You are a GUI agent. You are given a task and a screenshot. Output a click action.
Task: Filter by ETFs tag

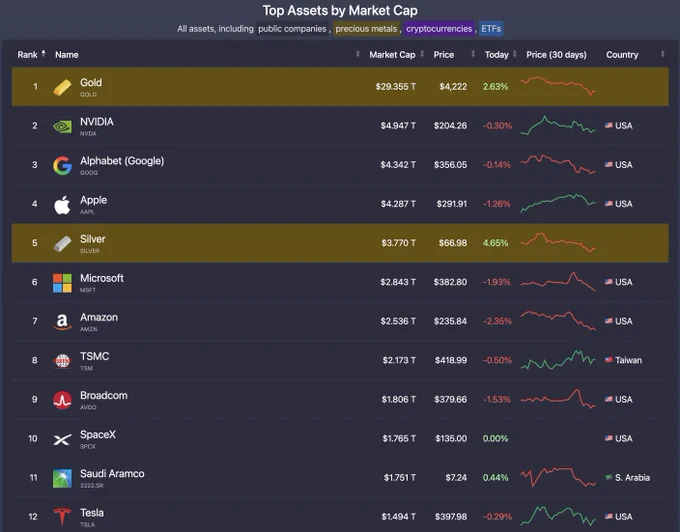[x=491, y=29]
